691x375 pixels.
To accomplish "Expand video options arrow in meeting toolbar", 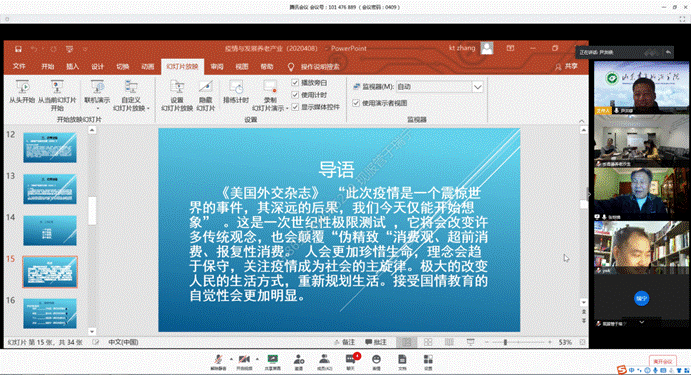I will point(257,359).
